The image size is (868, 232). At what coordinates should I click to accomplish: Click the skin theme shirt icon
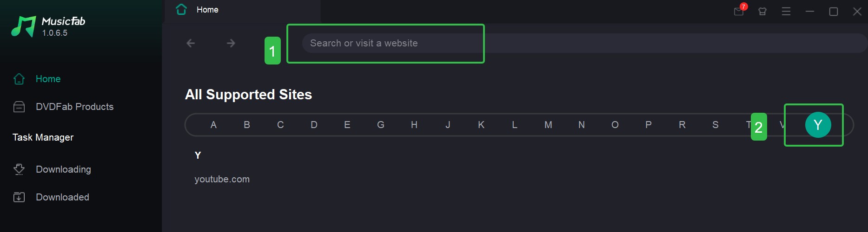[x=762, y=12]
